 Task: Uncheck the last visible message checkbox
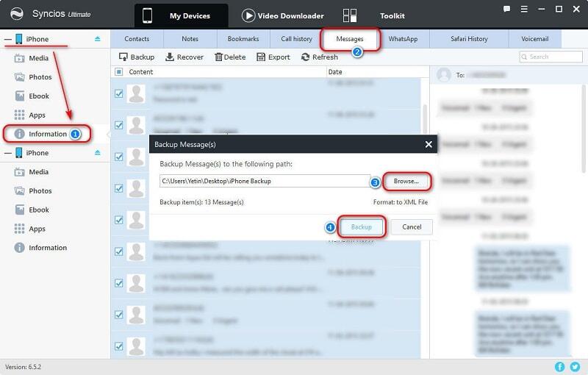(119, 346)
